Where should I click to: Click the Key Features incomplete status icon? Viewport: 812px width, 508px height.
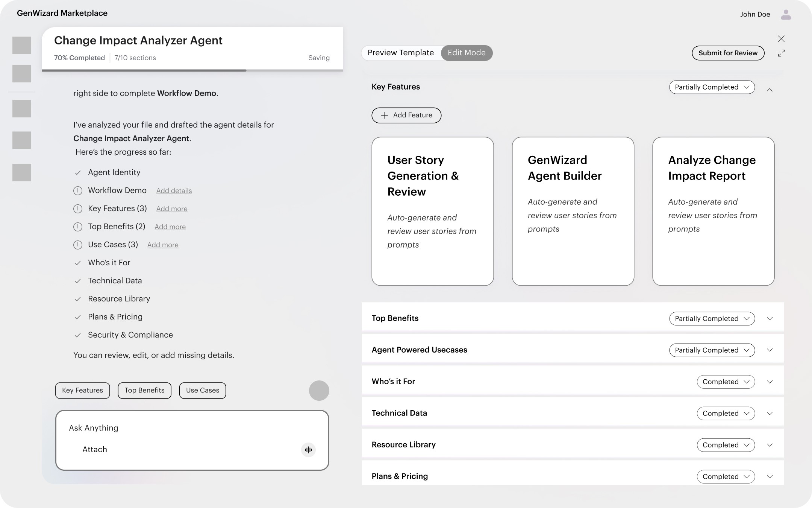[78, 209]
